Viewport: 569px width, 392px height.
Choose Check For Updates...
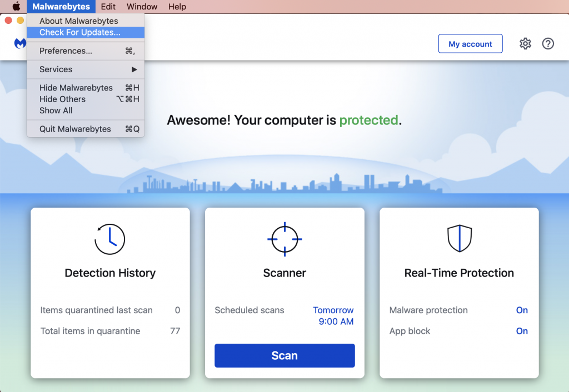[86, 32]
